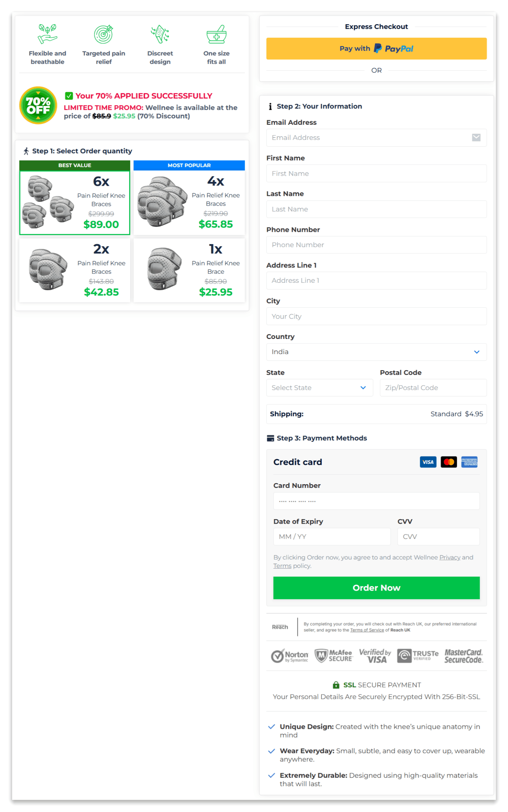Click the card icon by Step 3
This screenshot has width=508, height=812.
tap(270, 438)
